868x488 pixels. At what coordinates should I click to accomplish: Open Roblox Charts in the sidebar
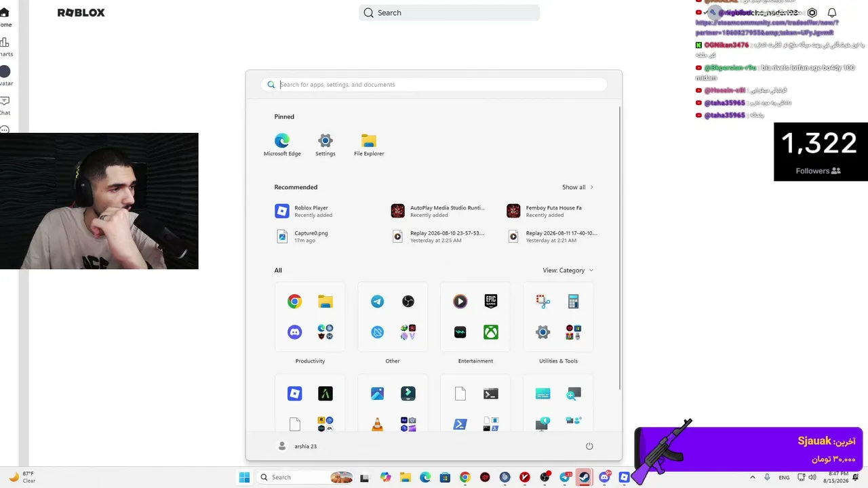5,47
